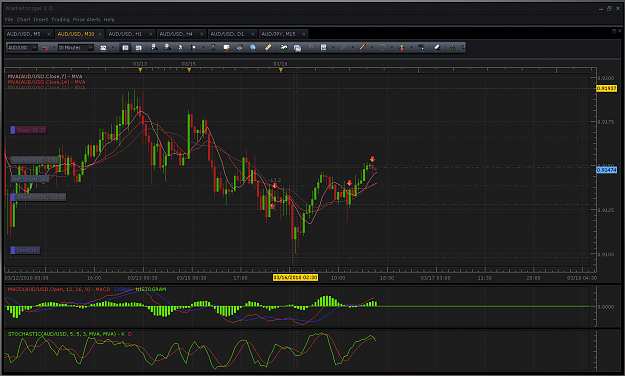This screenshot has height=376, width=625.
Task: Click the cursor pointer mode icon
Action: pos(180,48)
